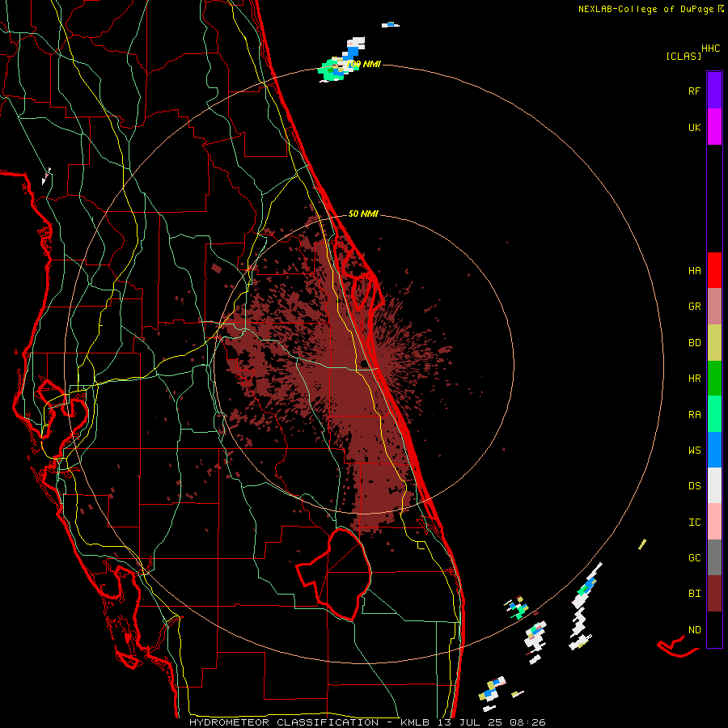This screenshot has width=728, height=728.
Task: Click the "IC" legend label
Action: tap(694, 523)
